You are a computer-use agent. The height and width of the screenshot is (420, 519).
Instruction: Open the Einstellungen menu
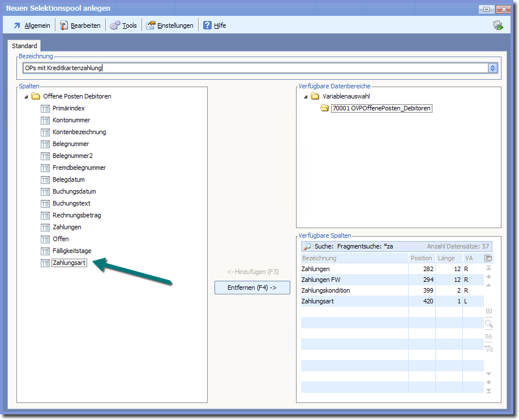point(170,25)
